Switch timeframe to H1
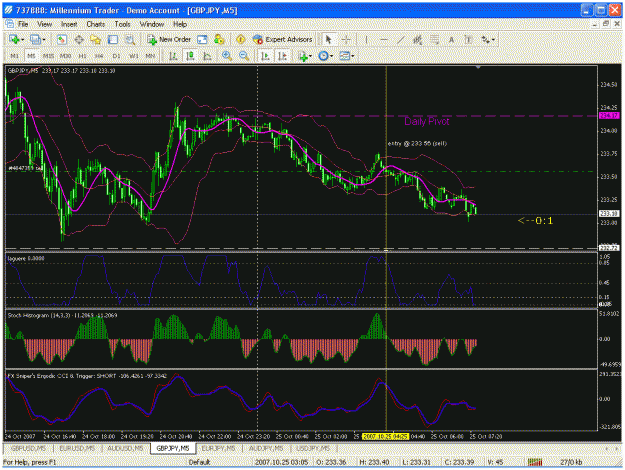The height and width of the screenshot is (470, 625). point(83,56)
